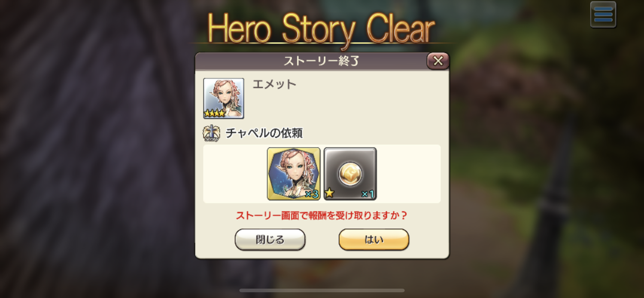Tap the エメット character portrait
Image resolution: width=644 pixels, height=298 pixels.
(224, 98)
